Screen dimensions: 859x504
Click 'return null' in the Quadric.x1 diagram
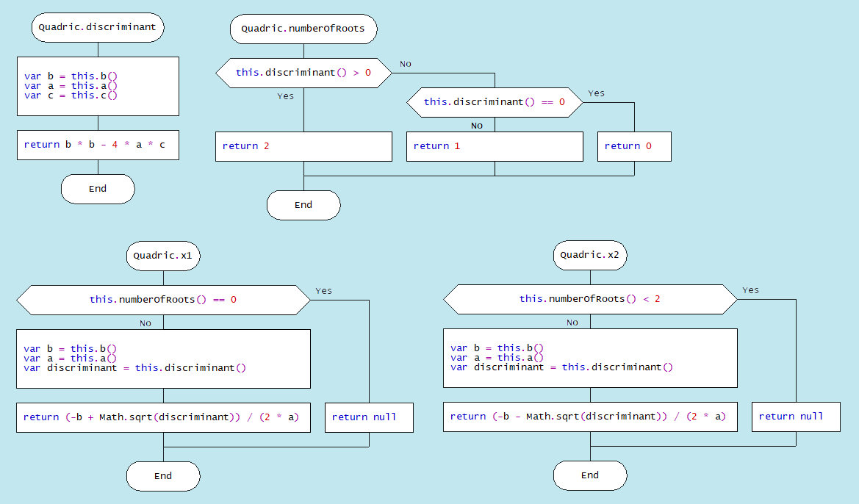pyautogui.click(x=368, y=417)
